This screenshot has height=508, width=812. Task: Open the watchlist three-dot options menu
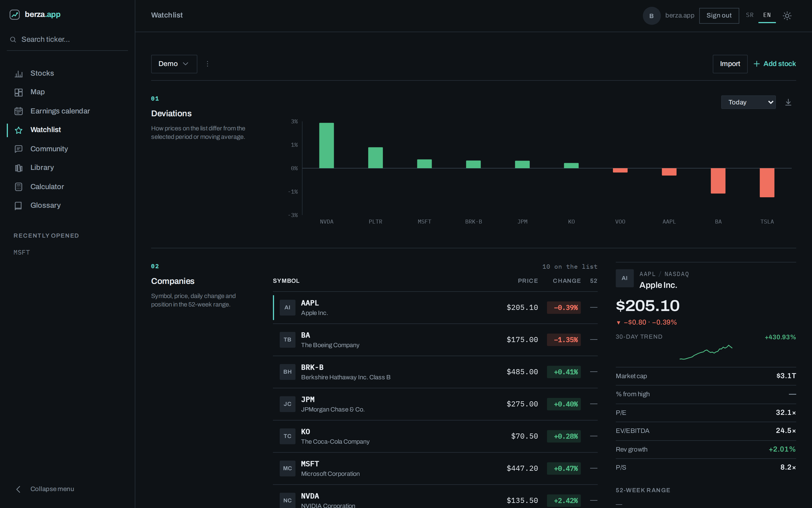207,64
